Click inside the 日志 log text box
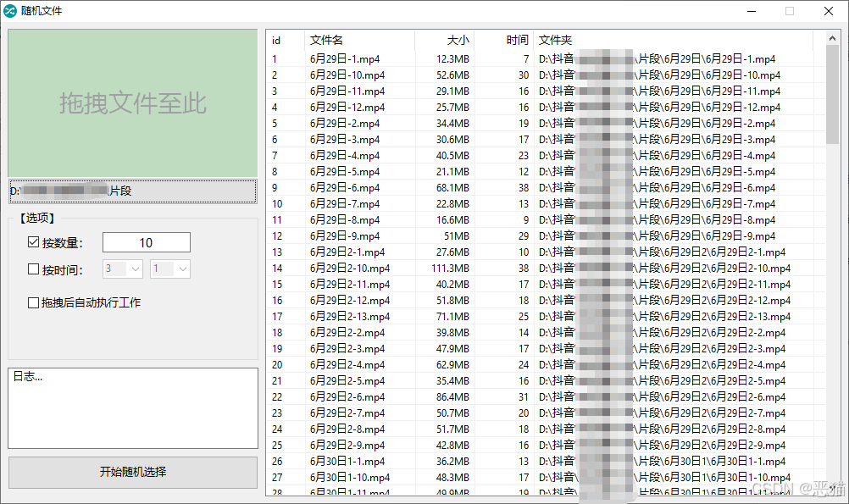Viewport: 849px width, 504px height. tap(133, 408)
